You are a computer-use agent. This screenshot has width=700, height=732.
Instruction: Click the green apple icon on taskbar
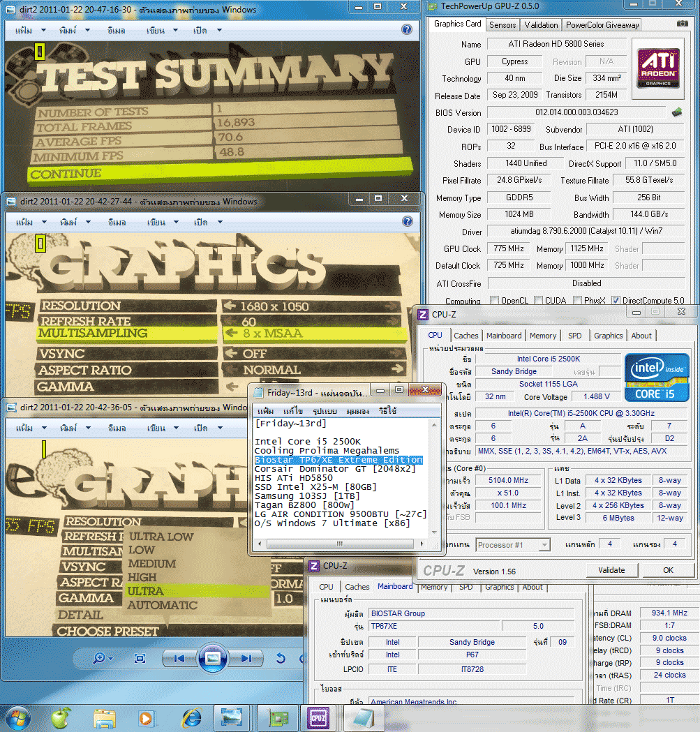pyautogui.click(x=61, y=718)
